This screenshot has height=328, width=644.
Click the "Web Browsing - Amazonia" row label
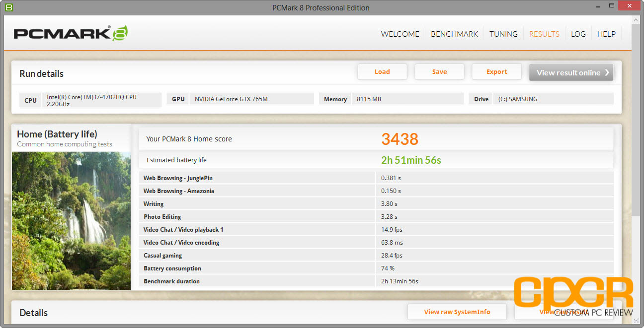tap(179, 191)
